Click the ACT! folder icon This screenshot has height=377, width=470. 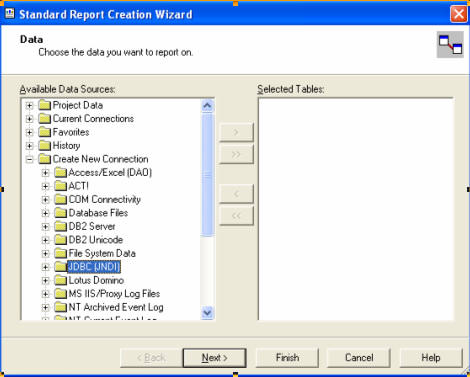click(x=60, y=186)
